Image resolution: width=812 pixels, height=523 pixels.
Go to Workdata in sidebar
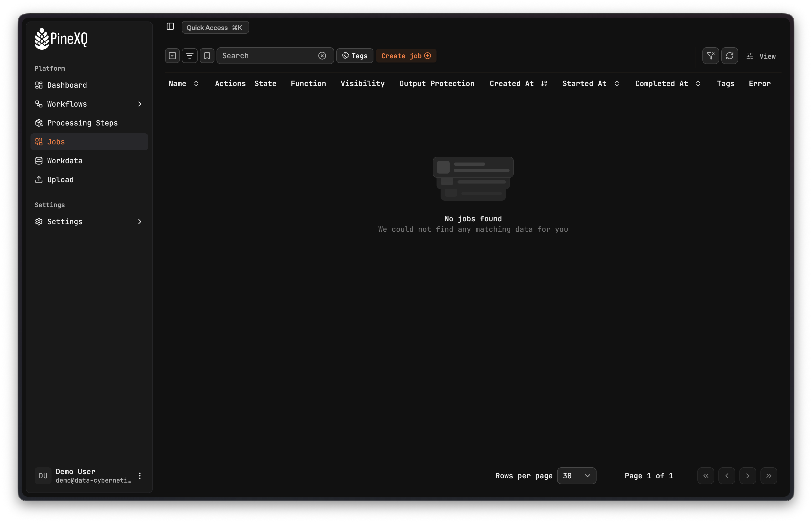[x=65, y=161]
